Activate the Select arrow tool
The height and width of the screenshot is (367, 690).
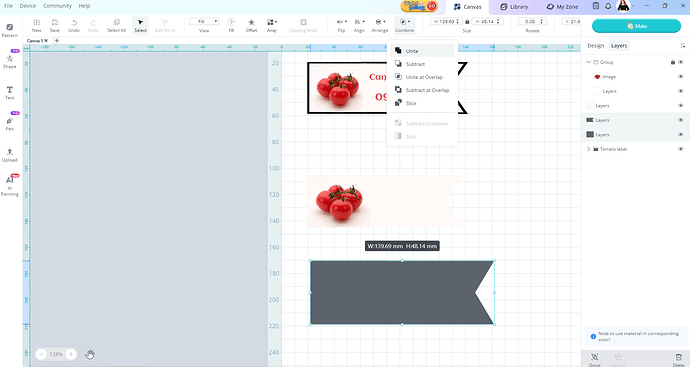click(x=140, y=26)
